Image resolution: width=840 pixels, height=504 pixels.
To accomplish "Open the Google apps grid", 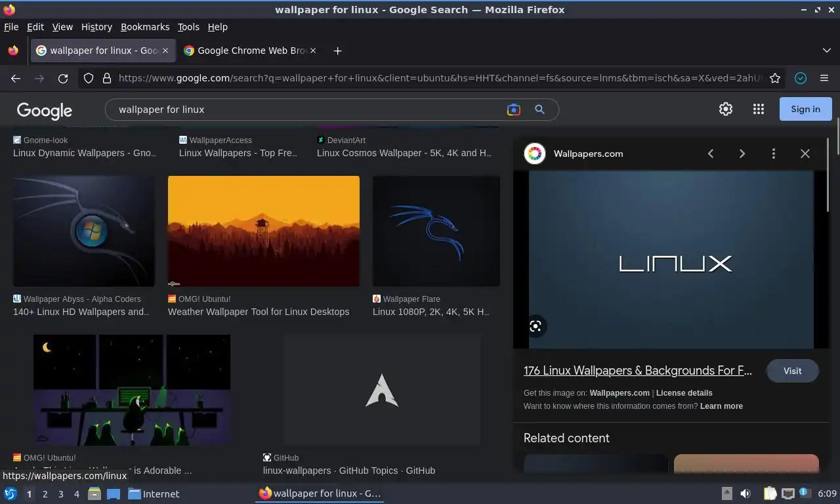I will (759, 110).
